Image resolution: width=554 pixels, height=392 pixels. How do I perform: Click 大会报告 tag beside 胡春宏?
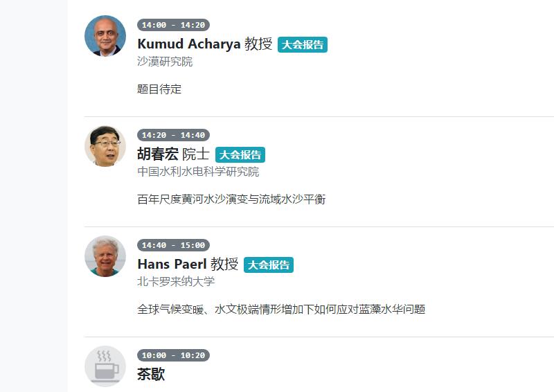tap(240, 155)
